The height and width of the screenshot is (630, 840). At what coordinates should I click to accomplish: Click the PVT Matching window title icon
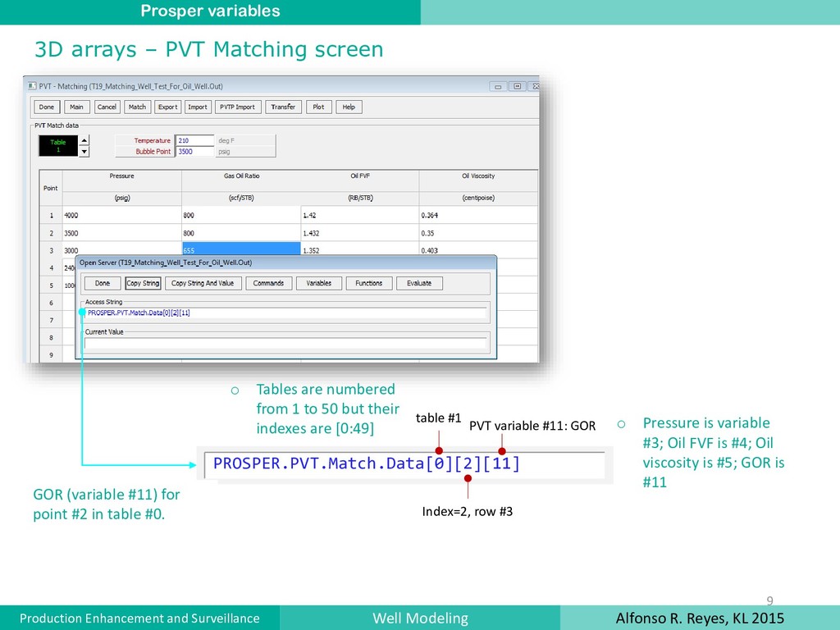click(x=32, y=86)
